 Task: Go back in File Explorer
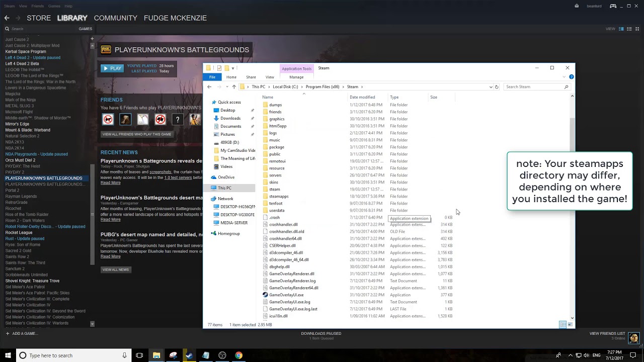point(209,86)
